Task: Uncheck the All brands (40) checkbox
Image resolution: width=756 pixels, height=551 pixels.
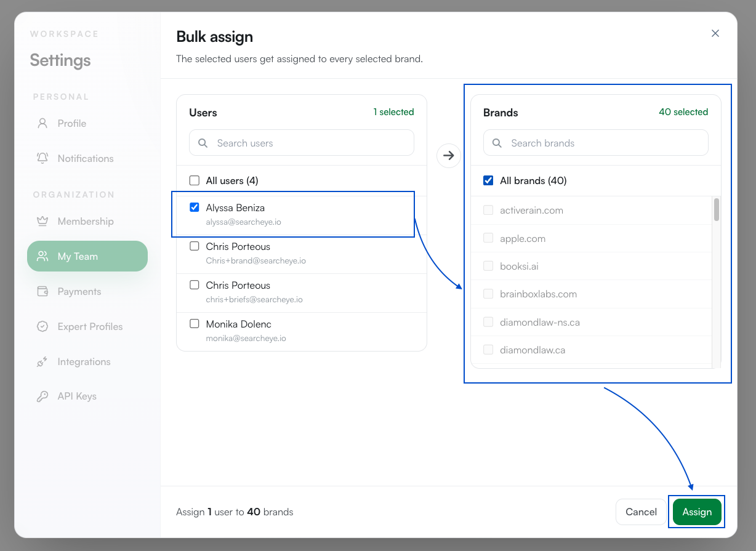Action: (489, 180)
